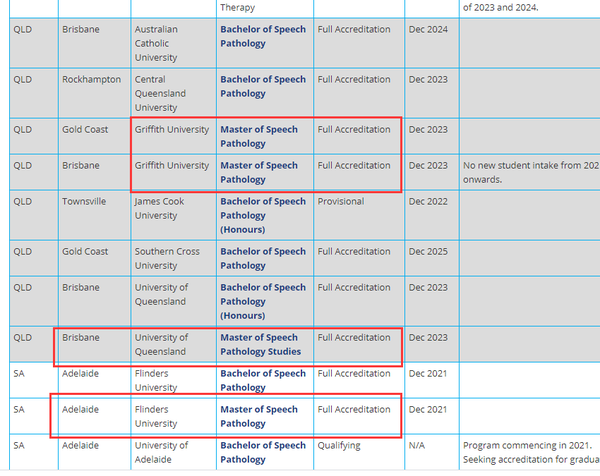Image resolution: width=600 pixels, height=476 pixels.
Task: Click Gold Coast in Southern Cross University row
Action: click(x=85, y=252)
